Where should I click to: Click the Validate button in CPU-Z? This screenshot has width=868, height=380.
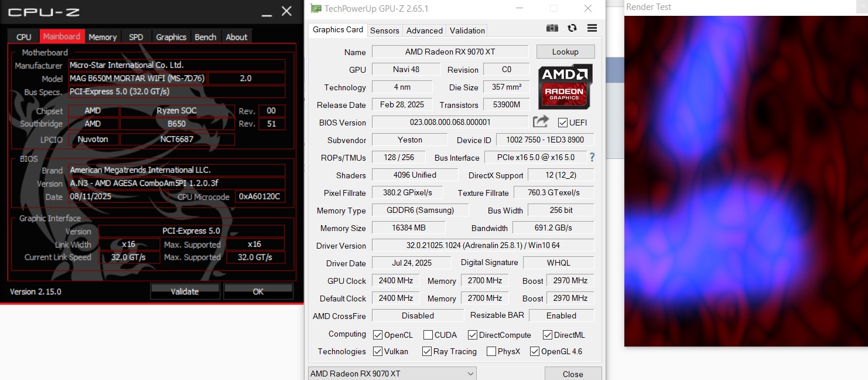(x=185, y=291)
